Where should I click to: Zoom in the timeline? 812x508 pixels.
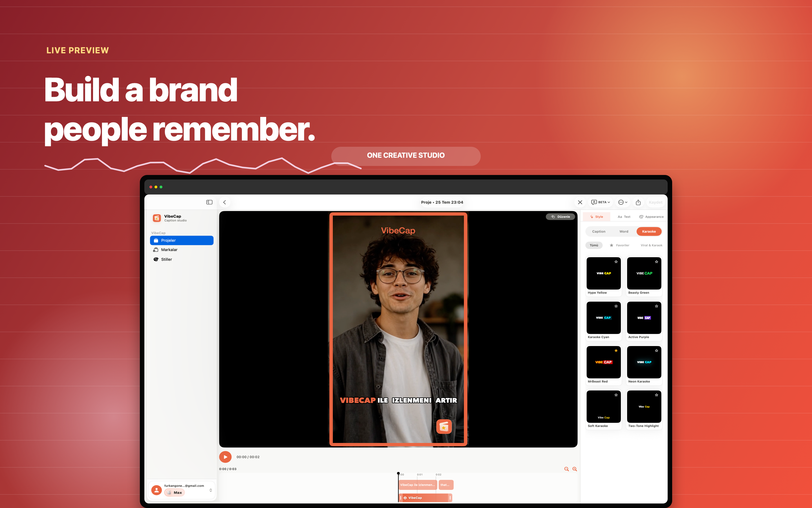574,469
